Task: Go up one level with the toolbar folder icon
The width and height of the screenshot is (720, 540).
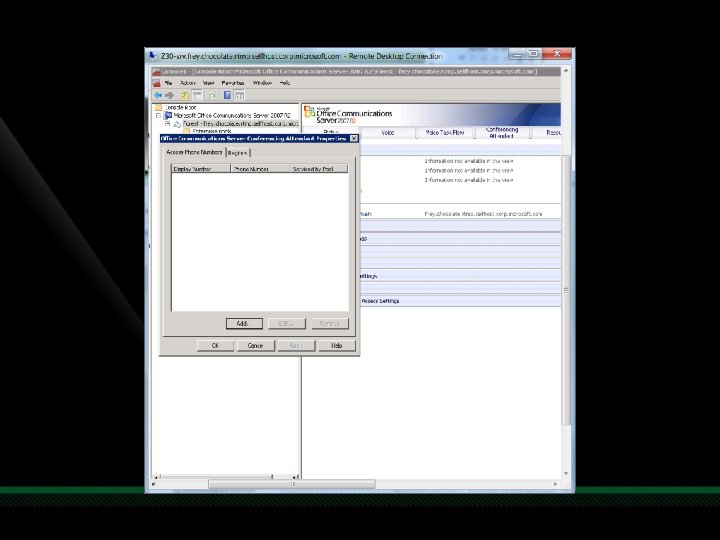Action: click(x=184, y=95)
